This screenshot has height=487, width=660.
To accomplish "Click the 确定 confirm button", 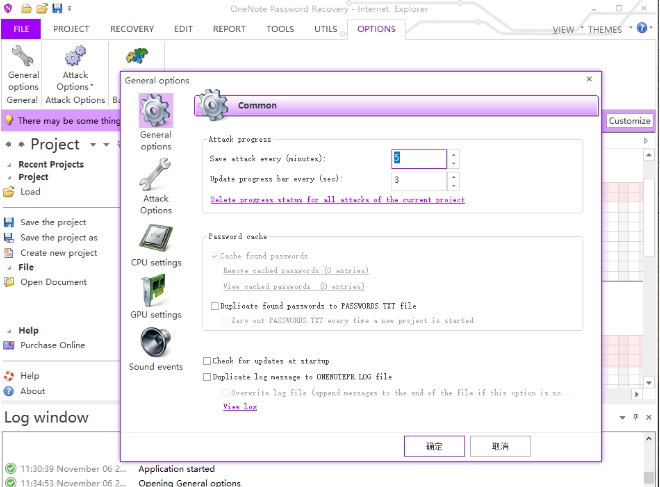I will (434, 446).
